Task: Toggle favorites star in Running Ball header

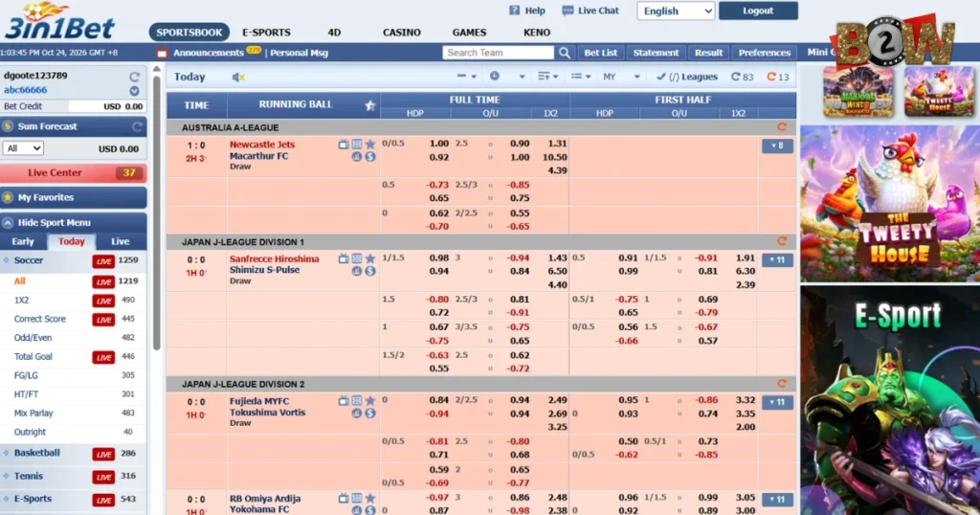Action: tap(370, 105)
